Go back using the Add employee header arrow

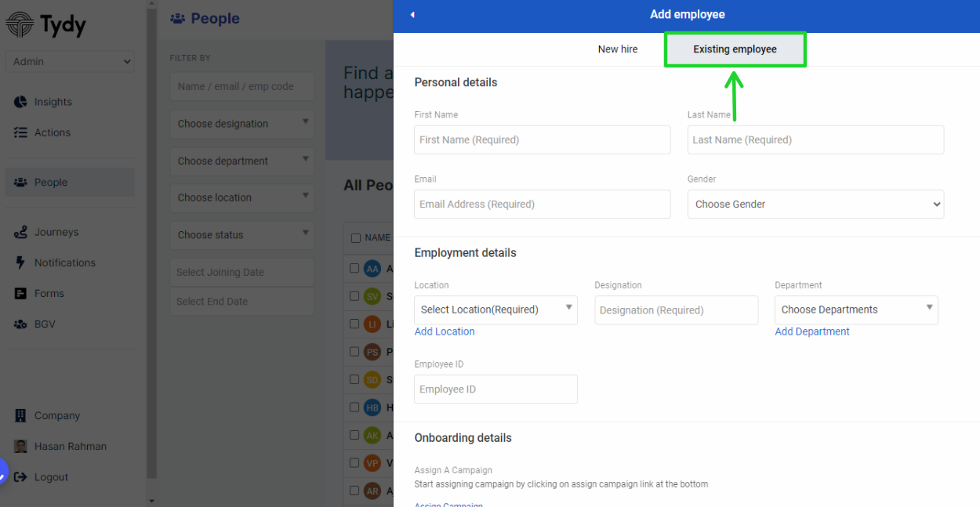point(412,14)
